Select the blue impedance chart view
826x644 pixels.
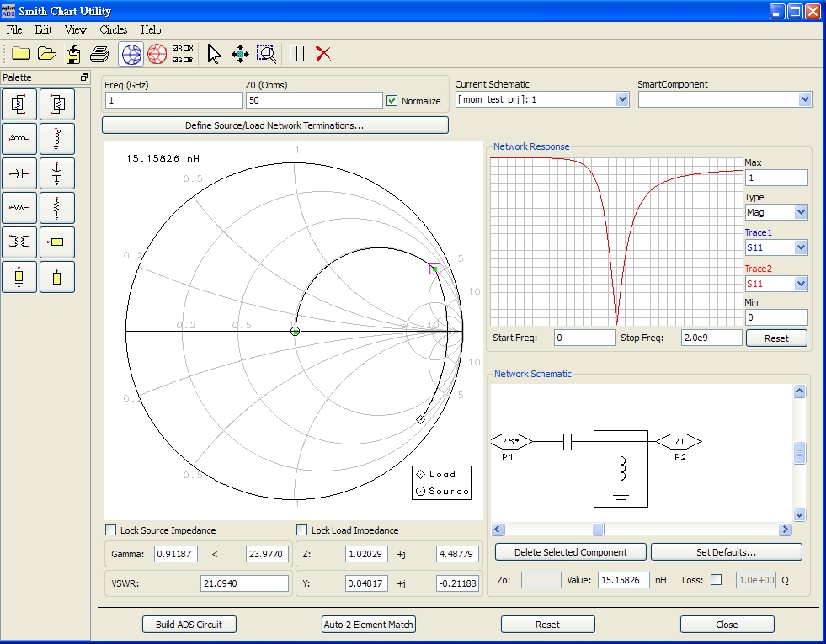pyautogui.click(x=131, y=54)
